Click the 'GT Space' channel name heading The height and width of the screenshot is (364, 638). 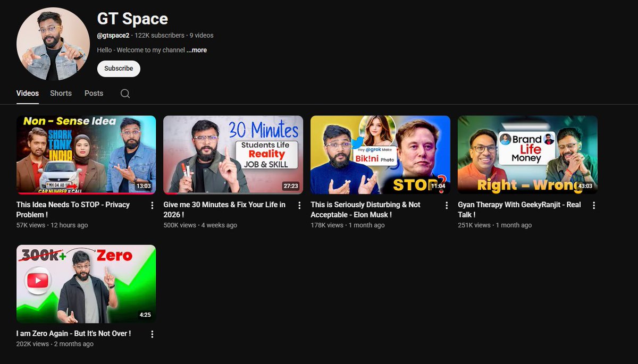pos(132,19)
